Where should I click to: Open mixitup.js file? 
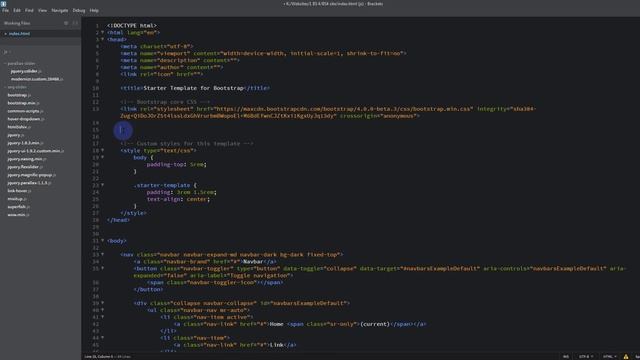tap(17, 199)
